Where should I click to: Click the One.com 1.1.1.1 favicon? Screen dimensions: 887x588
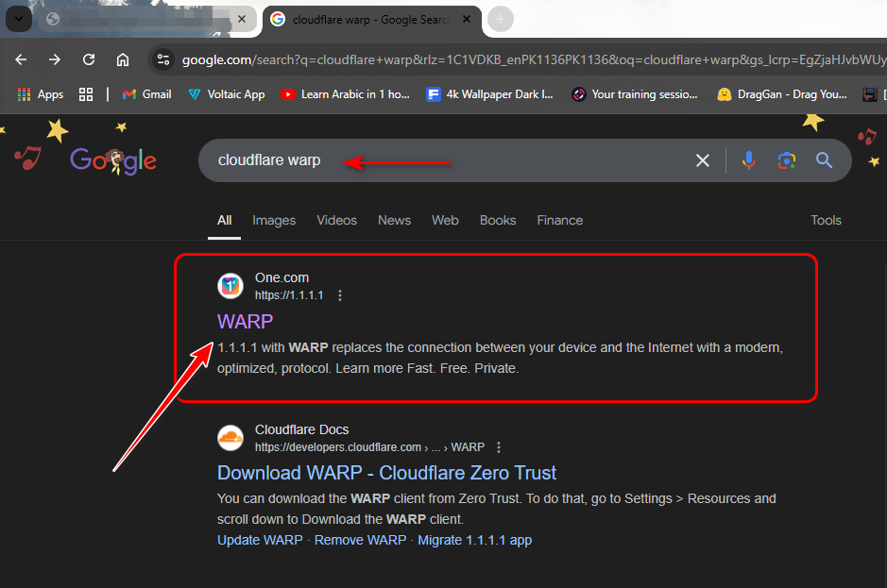click(x=230, y=286)
